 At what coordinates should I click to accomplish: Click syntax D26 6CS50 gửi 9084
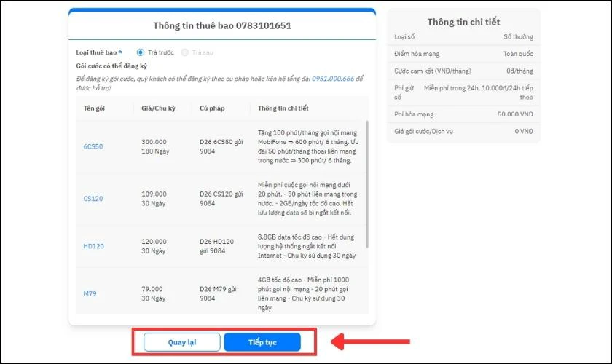[x=221, y=146]
